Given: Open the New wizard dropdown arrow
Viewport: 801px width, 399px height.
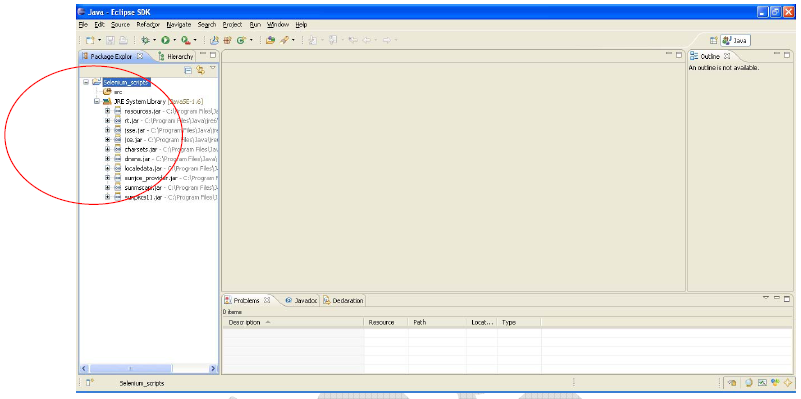Looking at the screenshot, I should (100, 40).
